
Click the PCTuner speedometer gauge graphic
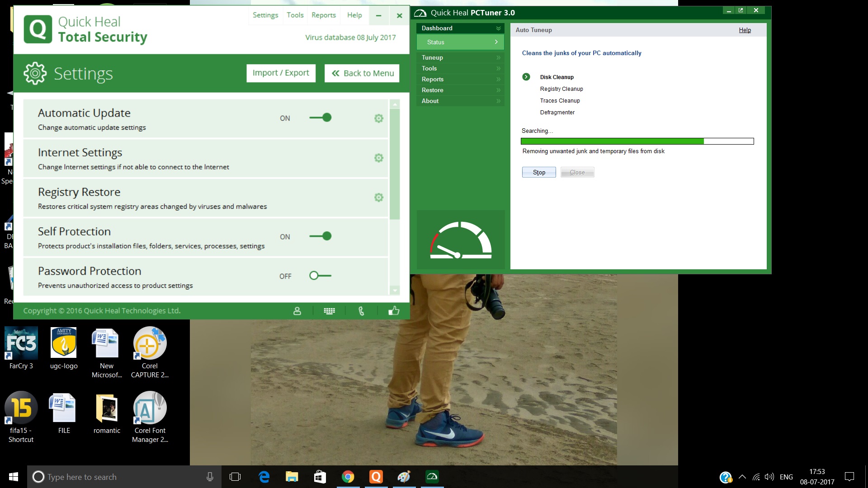[x=461, y=240]
